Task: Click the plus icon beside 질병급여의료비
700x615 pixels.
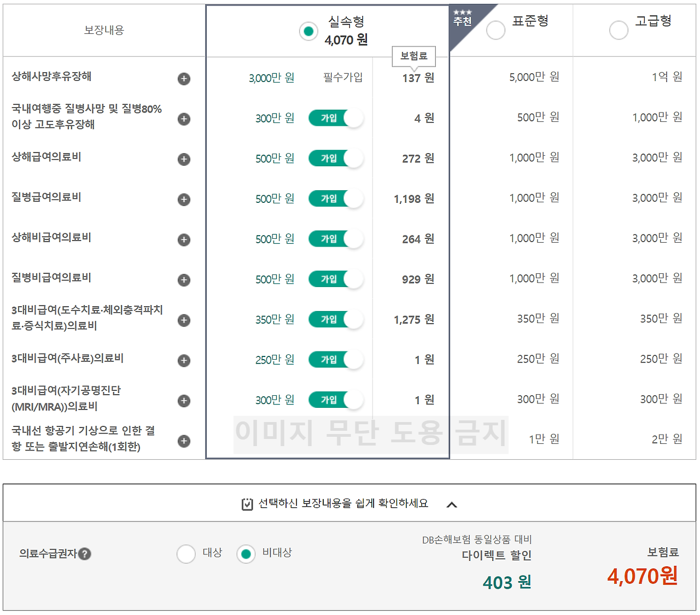Action: (184, 200)
